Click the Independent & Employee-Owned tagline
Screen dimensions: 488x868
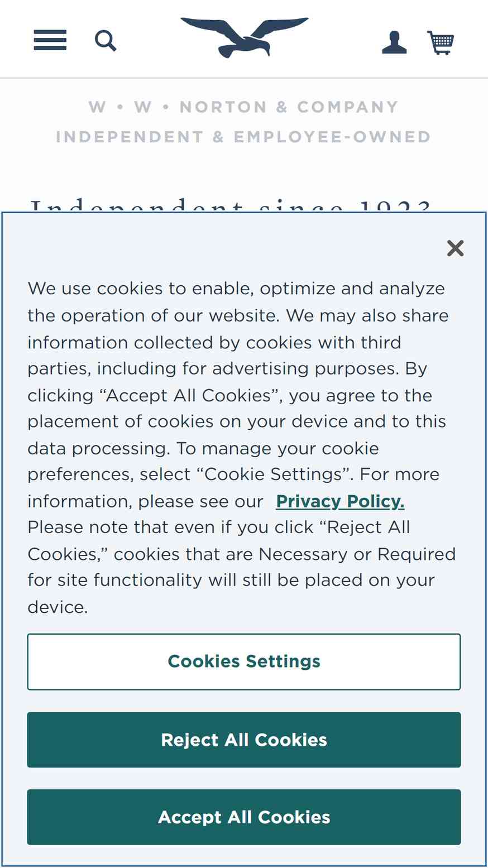coord(243,137)
